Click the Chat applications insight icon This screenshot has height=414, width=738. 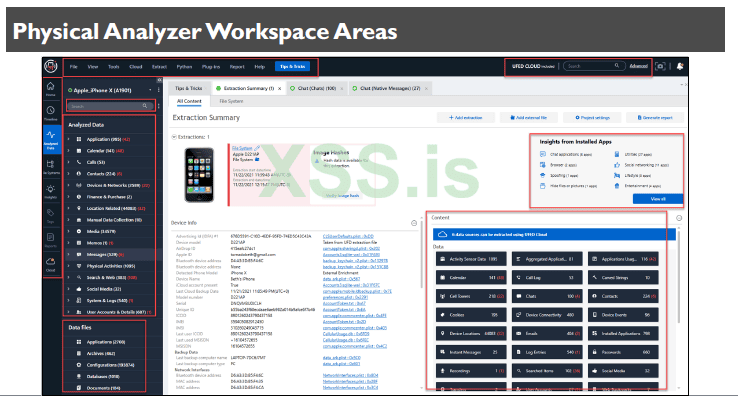click(543, 154)
